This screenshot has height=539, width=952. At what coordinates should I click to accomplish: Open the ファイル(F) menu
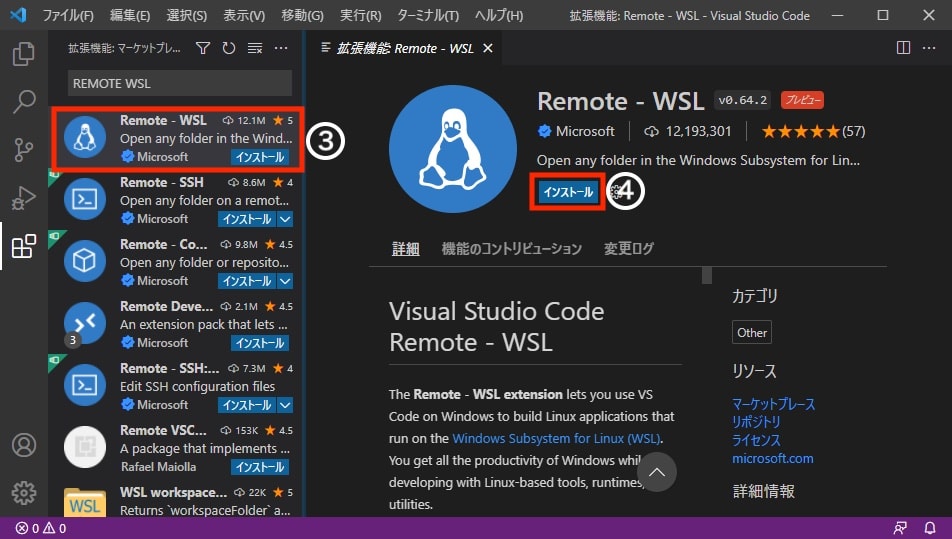(68, 15)
